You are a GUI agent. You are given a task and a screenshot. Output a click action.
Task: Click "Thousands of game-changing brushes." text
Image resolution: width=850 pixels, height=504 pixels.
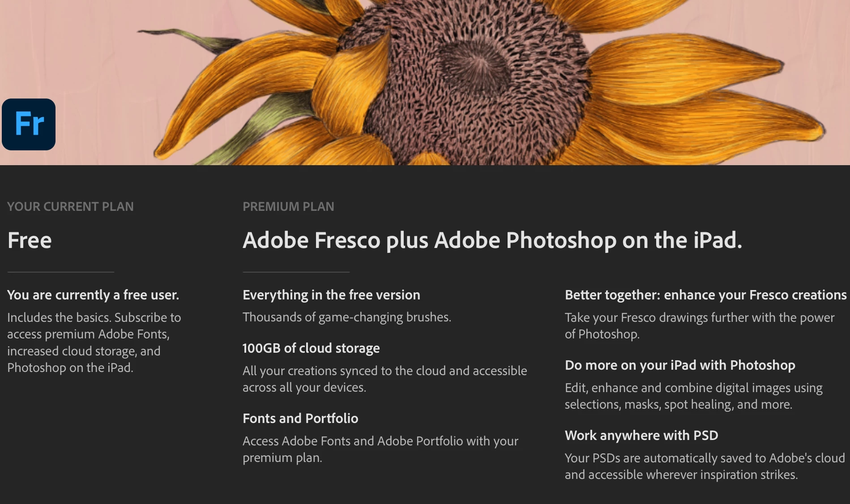pos(346,317)
